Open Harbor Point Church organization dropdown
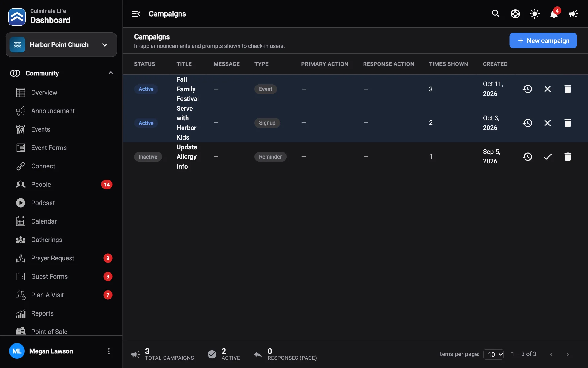Image resolution: width=588 pixels, height=368 pixels. 61,45
